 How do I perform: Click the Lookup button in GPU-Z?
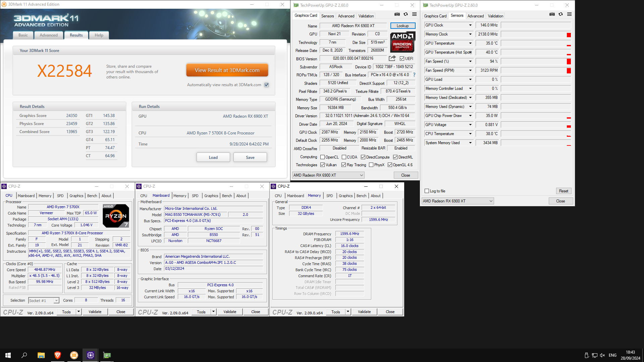click(403, 26)
